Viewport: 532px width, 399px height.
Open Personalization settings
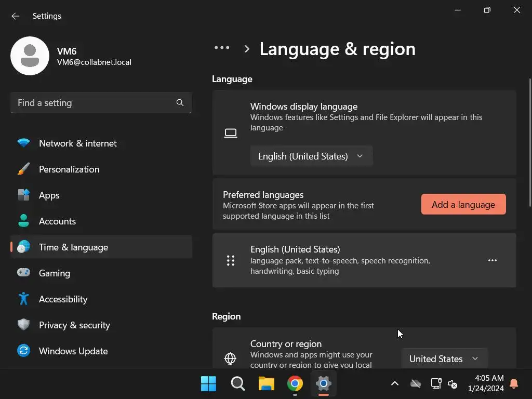(x=101, y=169)
